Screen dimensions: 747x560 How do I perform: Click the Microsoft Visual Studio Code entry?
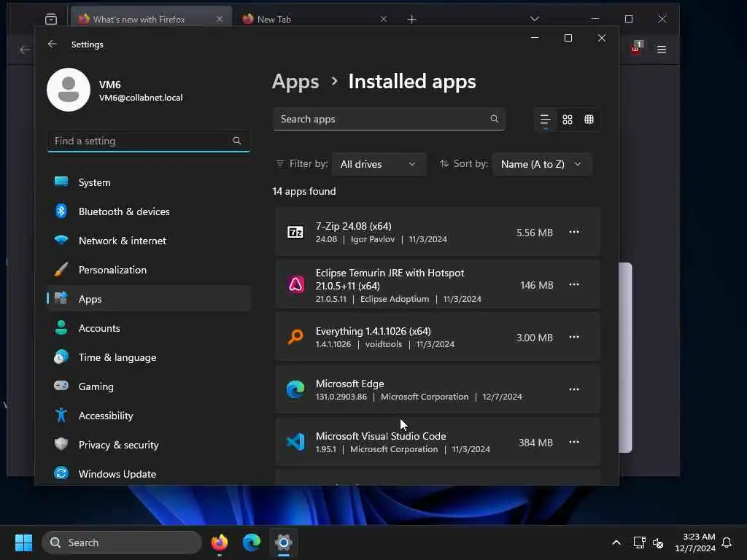point(438,442)
